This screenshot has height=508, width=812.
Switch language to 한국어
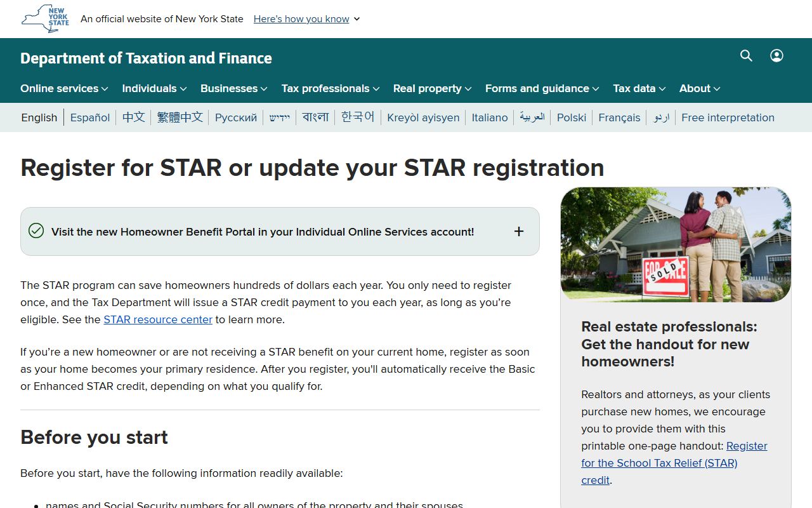click(x=358, y=117)
